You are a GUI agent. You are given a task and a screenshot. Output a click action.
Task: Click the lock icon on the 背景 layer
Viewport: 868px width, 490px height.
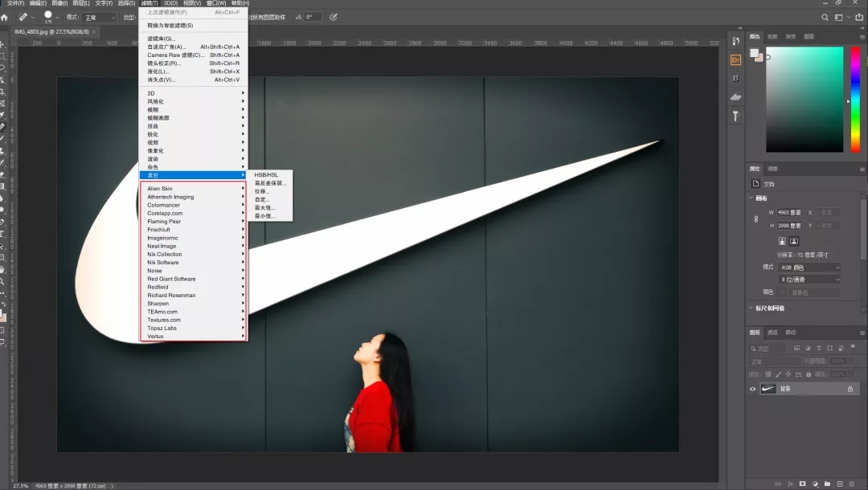coord(850,390)
